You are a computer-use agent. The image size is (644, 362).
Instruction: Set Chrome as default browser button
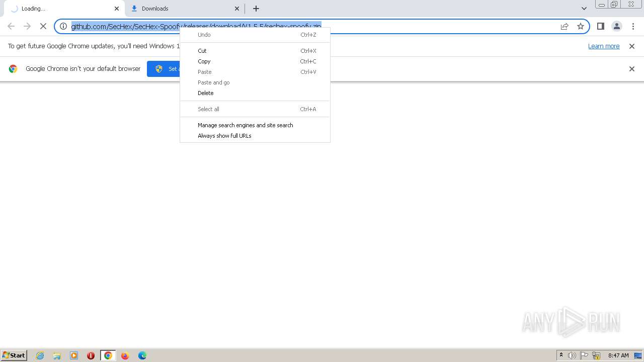pos(164,69)
